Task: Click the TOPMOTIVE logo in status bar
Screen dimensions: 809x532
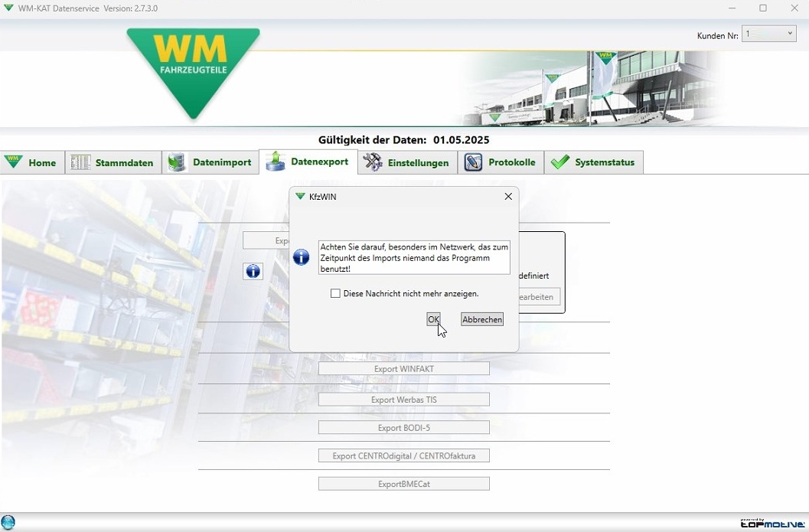Action: point(772,524)
